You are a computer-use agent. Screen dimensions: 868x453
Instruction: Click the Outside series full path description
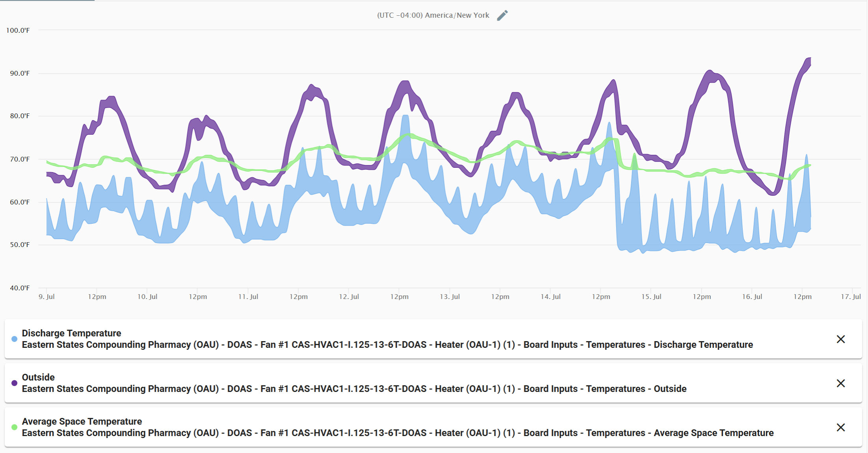click(x=354, y=389)
